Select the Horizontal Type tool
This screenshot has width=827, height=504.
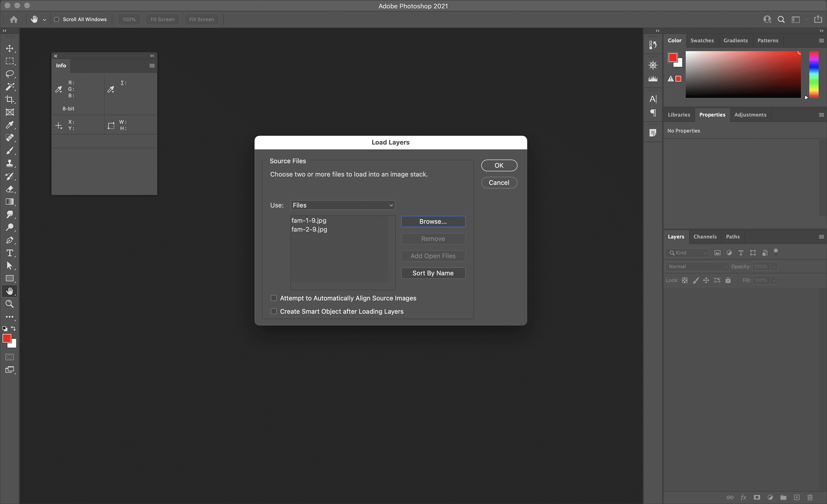(10, 253)
